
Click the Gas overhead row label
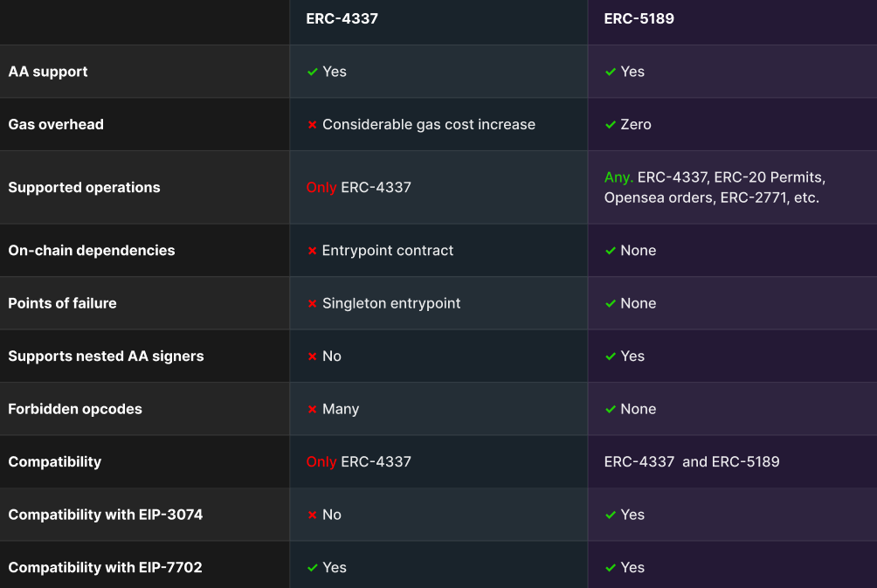click(x=56, y=124)
